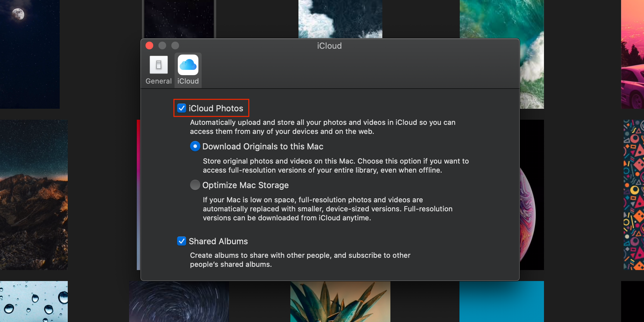Disable the Shared Albums checkbox
The width and height of the screenshot is (644, 322).
(x=182, y=241)
